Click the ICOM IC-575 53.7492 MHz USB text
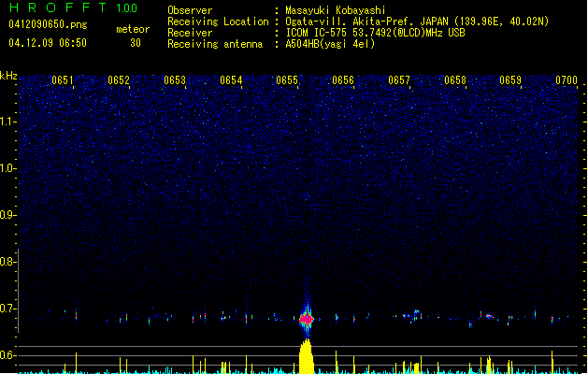Viewport: 588px width, 374px height. click(x=376, y=33)
